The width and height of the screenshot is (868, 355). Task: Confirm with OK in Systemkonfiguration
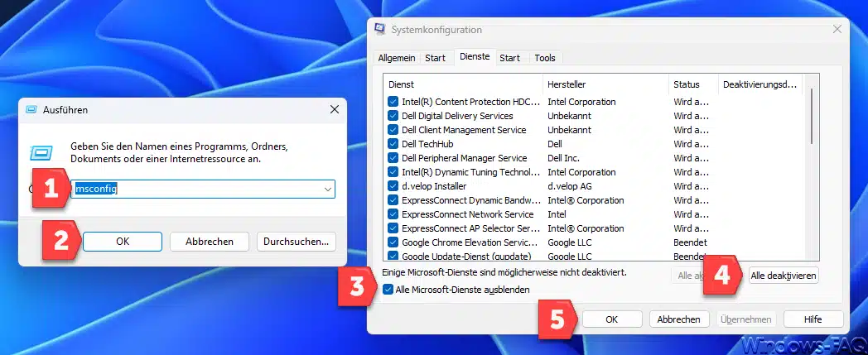click(x=611, y=319)
